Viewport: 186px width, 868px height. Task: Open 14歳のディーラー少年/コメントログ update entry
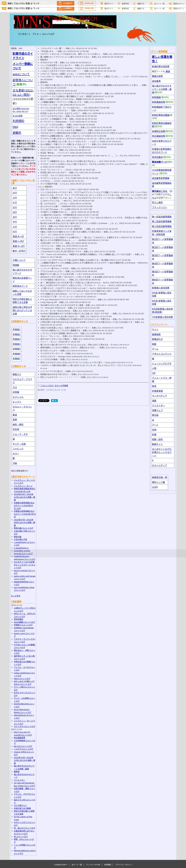24,610
